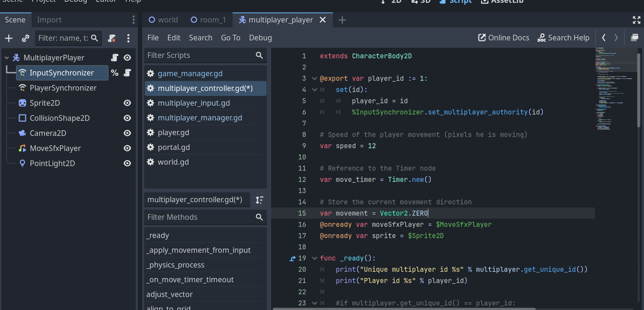Add a new child node with plus icon

click(x=9, y=38)
